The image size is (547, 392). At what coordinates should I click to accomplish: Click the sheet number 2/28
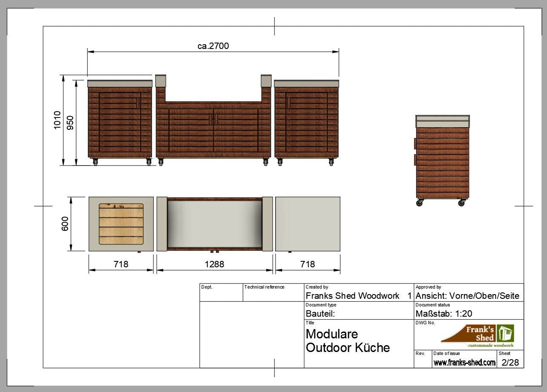pyautogui.click(x=510, y=363)
